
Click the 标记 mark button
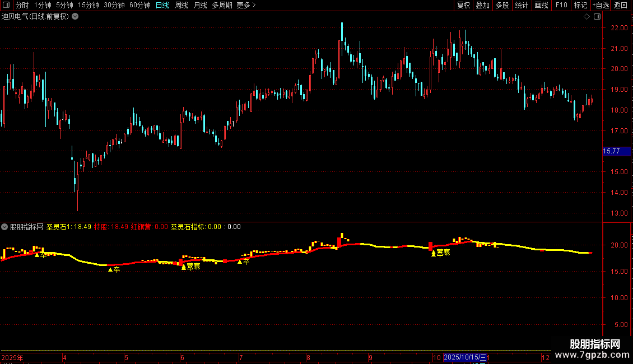[x=580, y=5]
